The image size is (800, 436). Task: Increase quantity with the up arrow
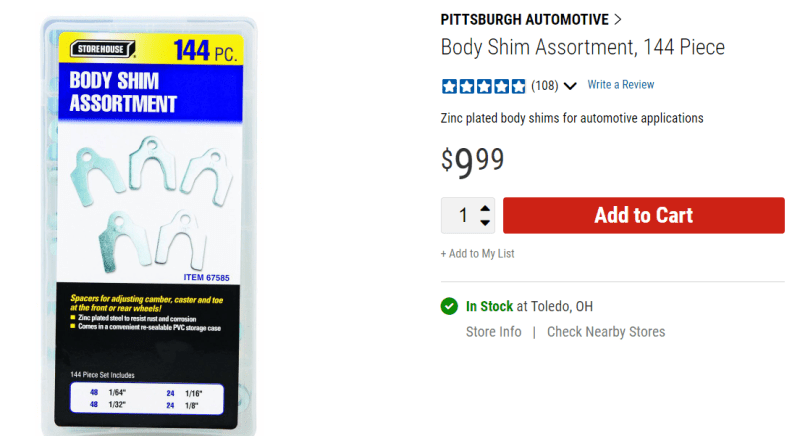[485, 209]
